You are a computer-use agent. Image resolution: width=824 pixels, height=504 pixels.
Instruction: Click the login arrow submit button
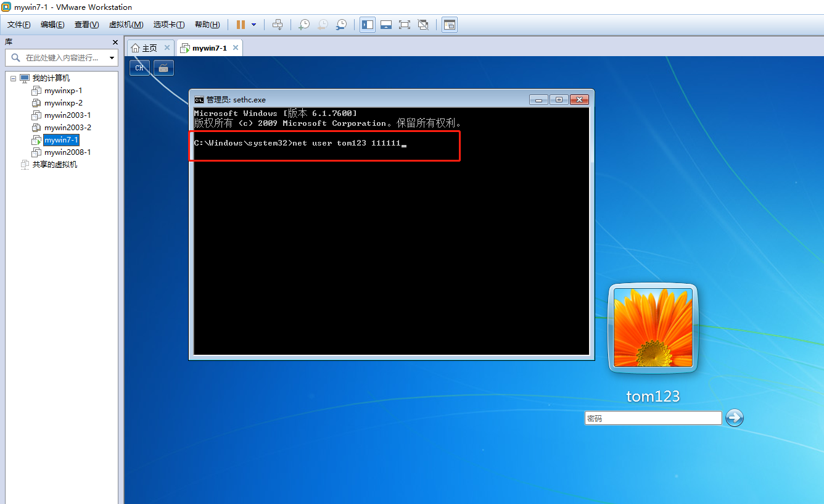coord(735,418)
